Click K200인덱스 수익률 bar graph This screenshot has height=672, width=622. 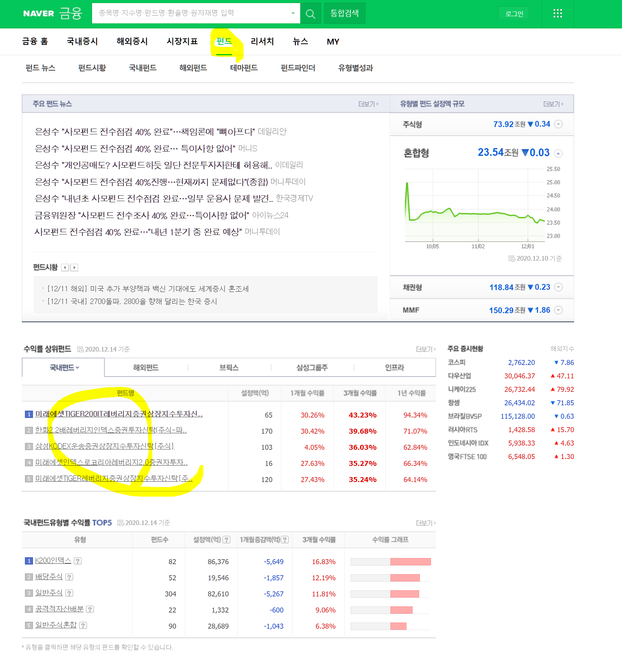point(391,562)
